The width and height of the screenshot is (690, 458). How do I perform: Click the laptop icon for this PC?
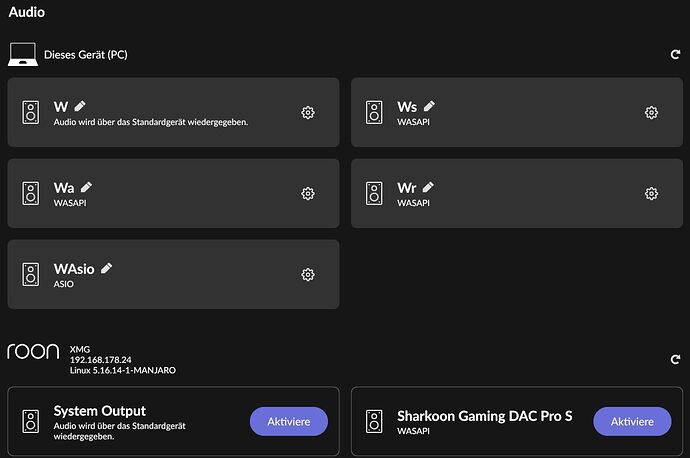23,55
